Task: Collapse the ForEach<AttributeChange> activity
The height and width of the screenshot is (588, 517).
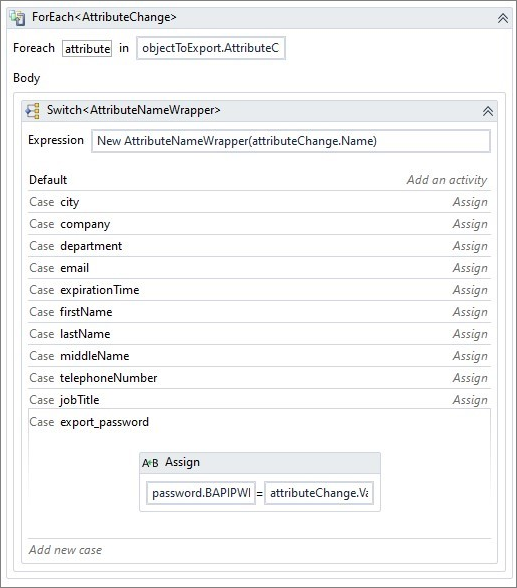Action: pyautogui.click(x=503, y=18)
